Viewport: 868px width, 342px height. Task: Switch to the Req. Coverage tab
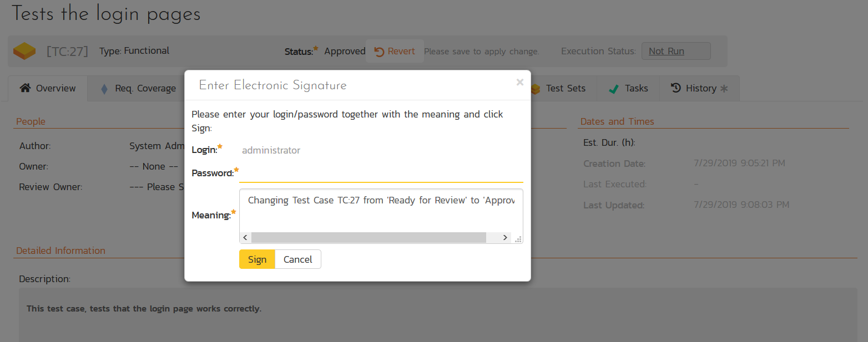pyautogui.click(x=138, y=89)
